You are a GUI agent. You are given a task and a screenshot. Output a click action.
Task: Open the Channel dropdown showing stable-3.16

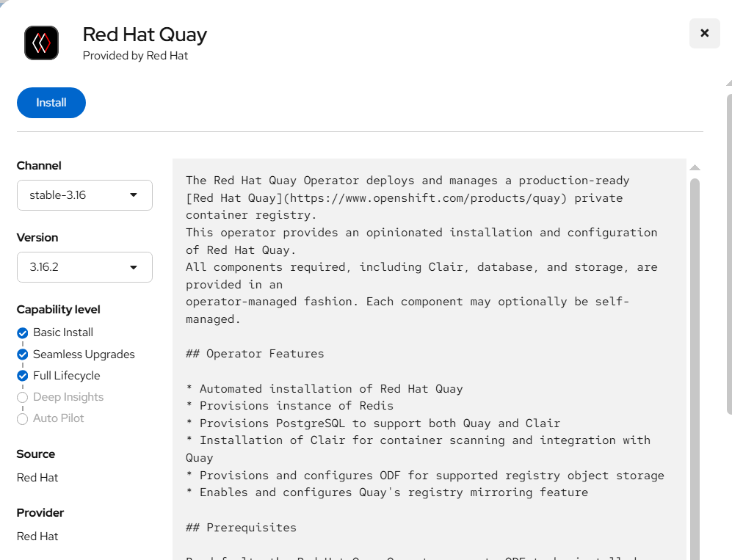(84, 195)
